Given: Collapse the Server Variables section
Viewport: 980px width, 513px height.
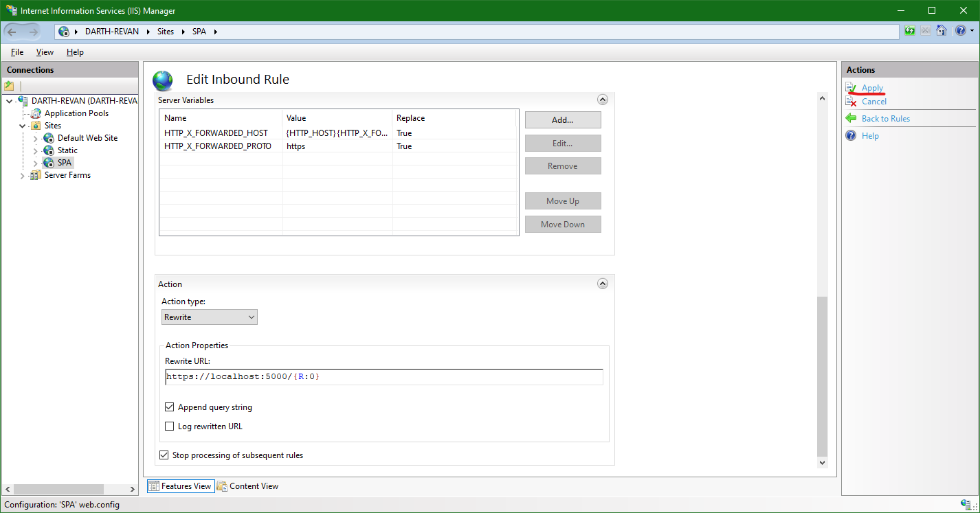Looking at the screenshot, I should tap(603, 99).
